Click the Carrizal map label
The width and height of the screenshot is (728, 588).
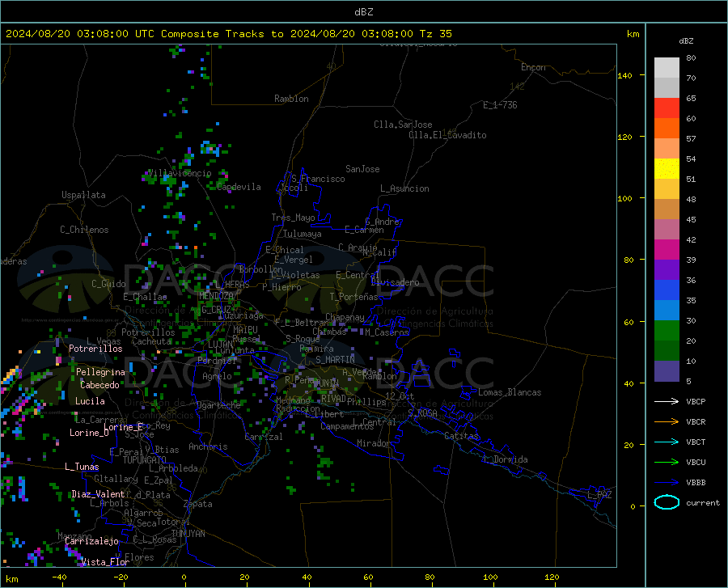tap(263, 437)
